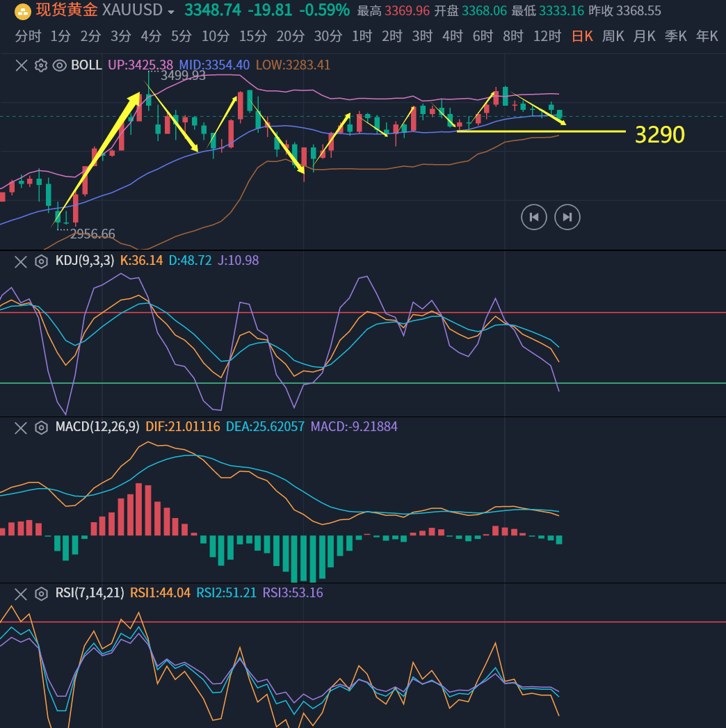Click the BOLL LOW:3283.41 value
Image resolution: width=726 pixels, height=728 pixels.
[x=293, y=65]
